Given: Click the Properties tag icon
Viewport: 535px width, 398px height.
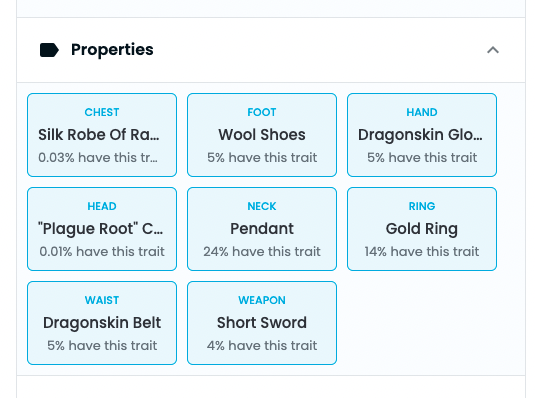Looking at the screenshot, I should tap(49, 50).
